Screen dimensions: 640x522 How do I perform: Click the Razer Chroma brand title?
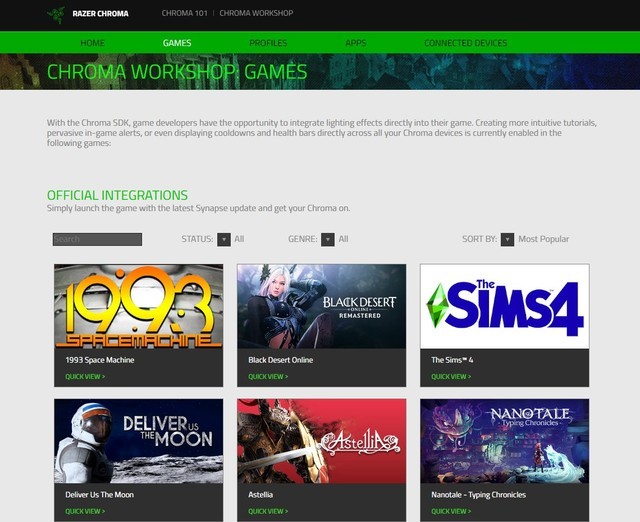(100, 13)
